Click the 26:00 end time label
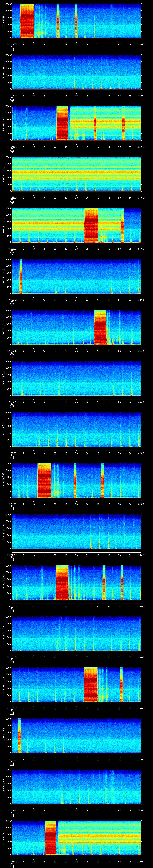The image size is (153, 868). (x=141, y=198)
